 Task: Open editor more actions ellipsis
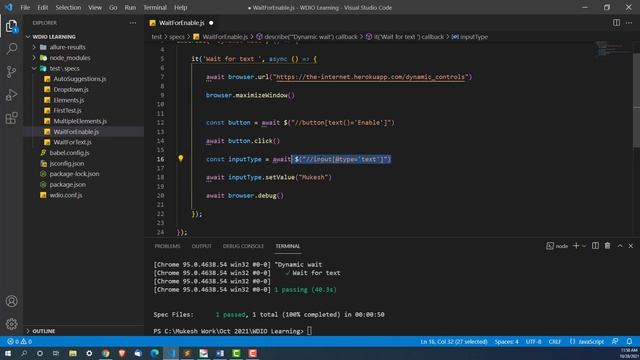[x=629, y=23]
